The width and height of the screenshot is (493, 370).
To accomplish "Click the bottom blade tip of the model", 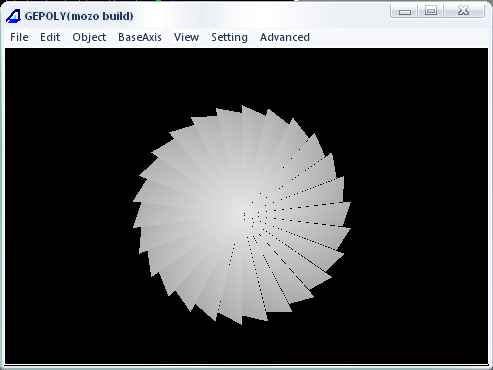I will pos(241,323).
